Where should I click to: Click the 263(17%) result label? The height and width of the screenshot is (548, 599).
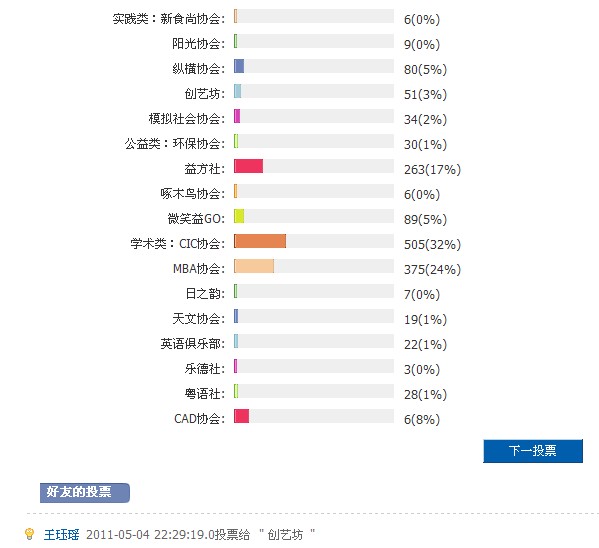click(x=432, y=169)
